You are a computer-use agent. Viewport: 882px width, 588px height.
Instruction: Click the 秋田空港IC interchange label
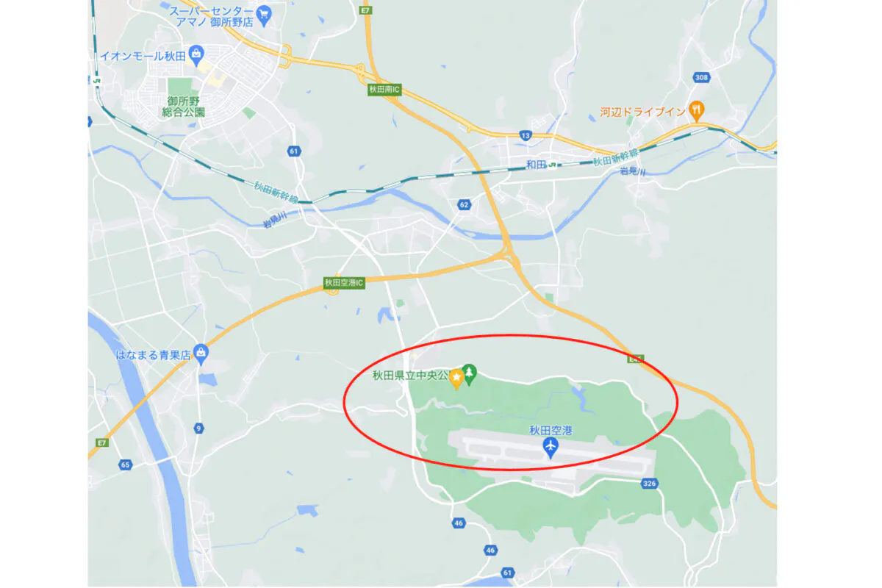[x=344, y=282]
